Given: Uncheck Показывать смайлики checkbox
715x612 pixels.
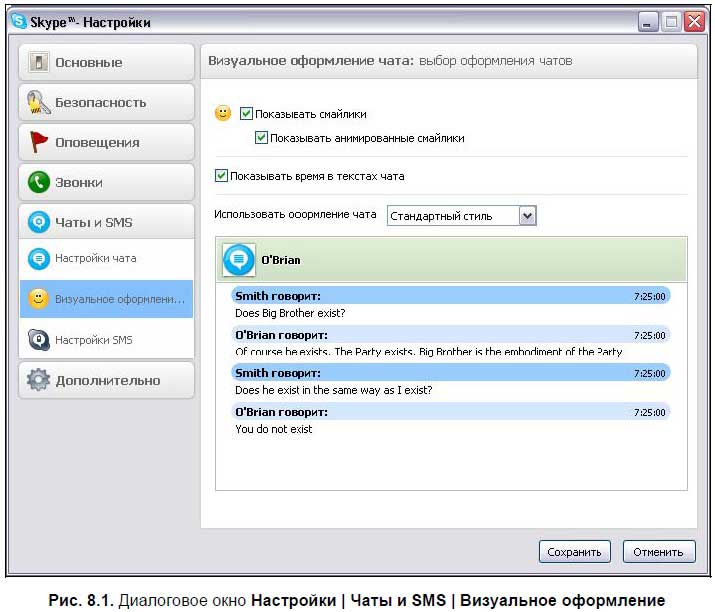Looking at the screenshot, I should click(x=247, y=114).
